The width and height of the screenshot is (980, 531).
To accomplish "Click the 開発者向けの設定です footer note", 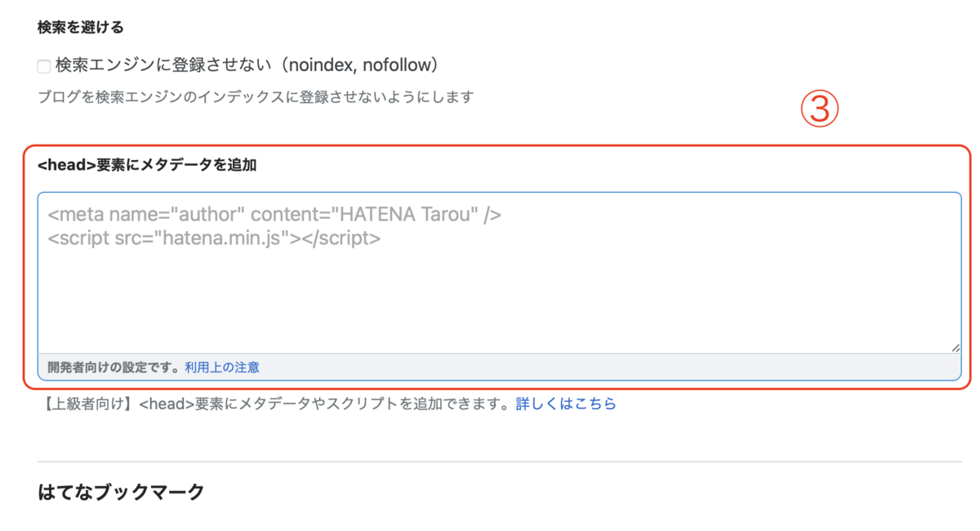I will [x=110, y=367].
